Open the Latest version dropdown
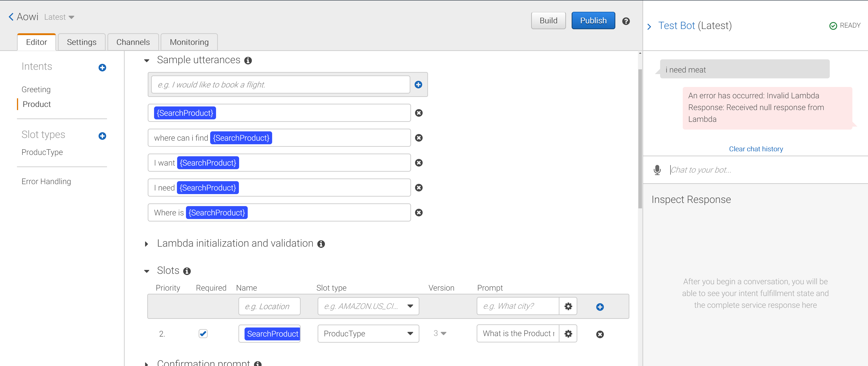This screenshot has width=868, height=366. (59, 17)
